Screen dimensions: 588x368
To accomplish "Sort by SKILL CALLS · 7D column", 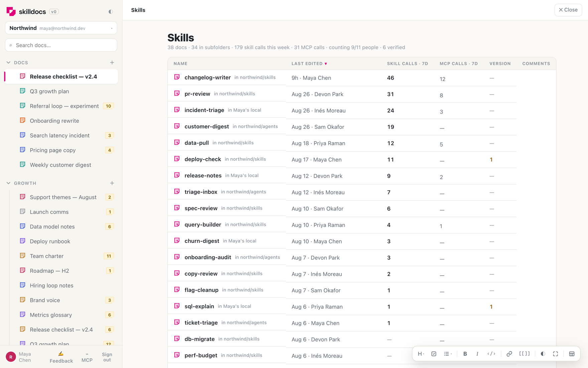I will 407,64.
